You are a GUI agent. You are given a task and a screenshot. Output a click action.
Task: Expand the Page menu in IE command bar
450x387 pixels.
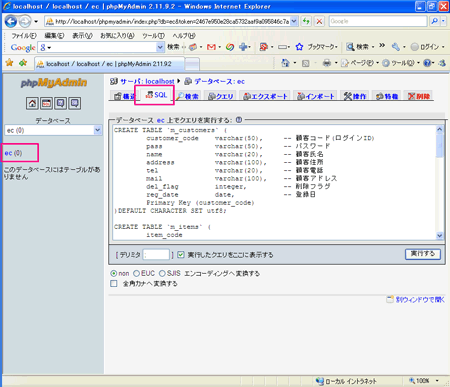(359, 63)
